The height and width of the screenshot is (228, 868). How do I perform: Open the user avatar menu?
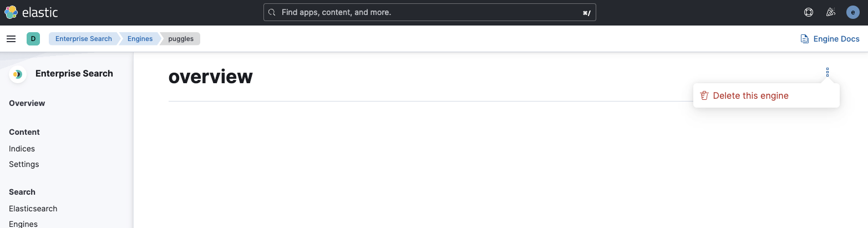coord(853,12)
